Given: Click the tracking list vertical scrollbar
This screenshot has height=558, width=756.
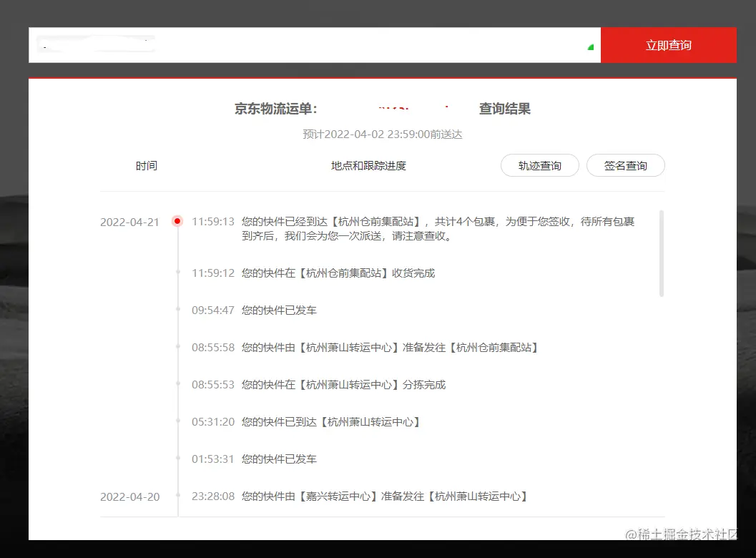Looking at the screenshot, I should (x=662, y=253).
